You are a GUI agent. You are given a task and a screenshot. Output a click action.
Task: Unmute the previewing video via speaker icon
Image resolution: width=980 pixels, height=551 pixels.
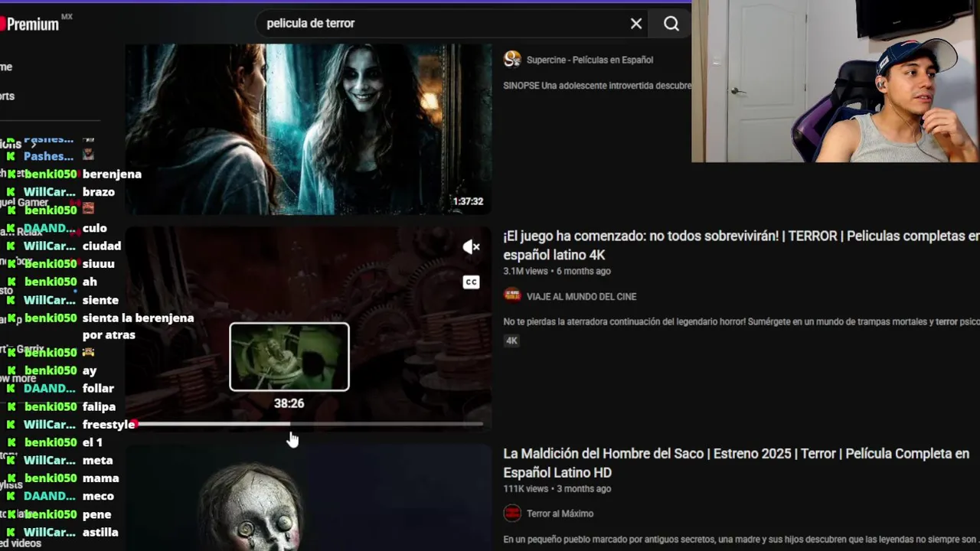471,246
